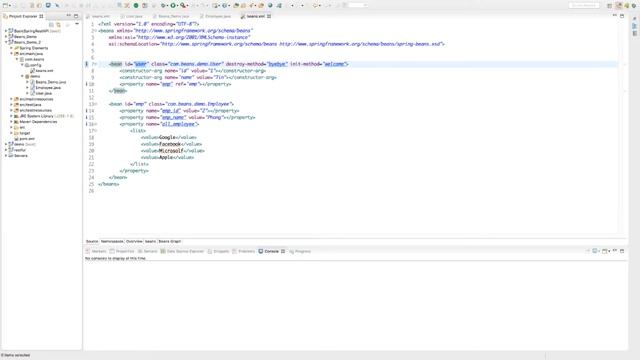Switch to the Source editor page tab

[x=92, y=242]
